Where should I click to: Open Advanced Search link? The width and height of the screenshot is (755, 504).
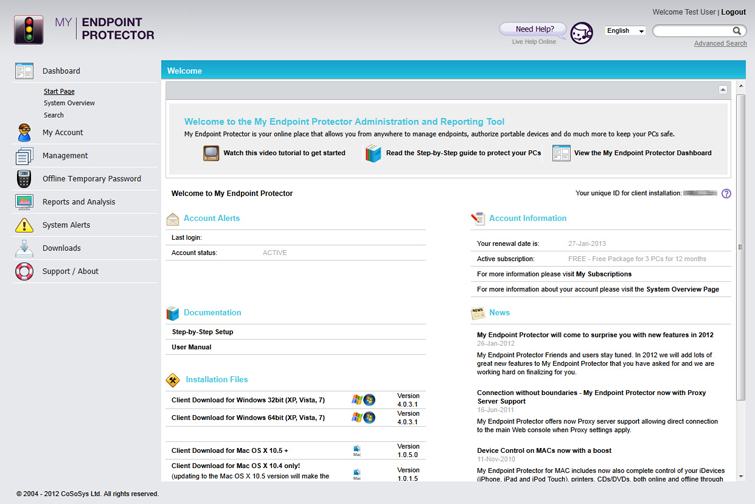pos(720,43)
